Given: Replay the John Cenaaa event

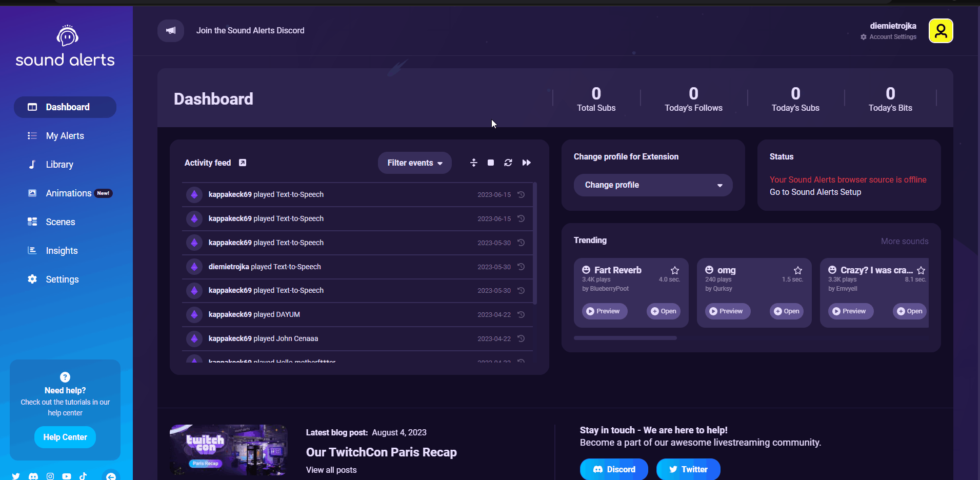Looking at the screenshot, I should [521, 338].
